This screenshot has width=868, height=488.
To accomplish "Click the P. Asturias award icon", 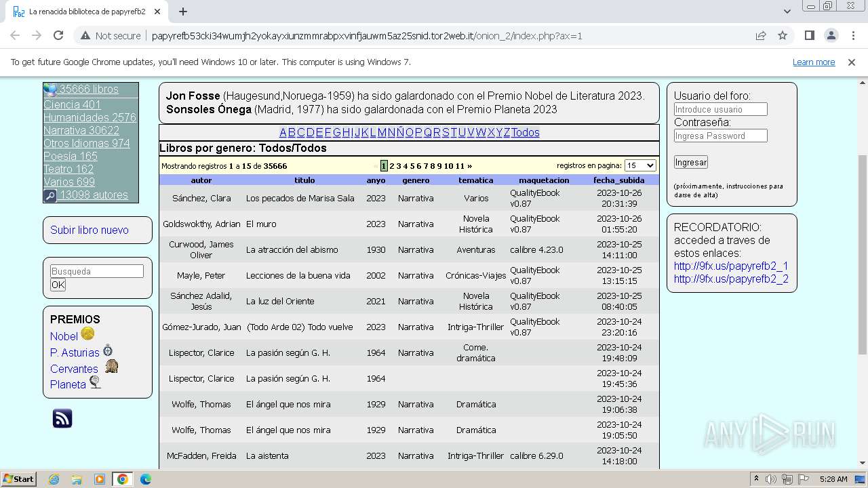I will [108, 350].
